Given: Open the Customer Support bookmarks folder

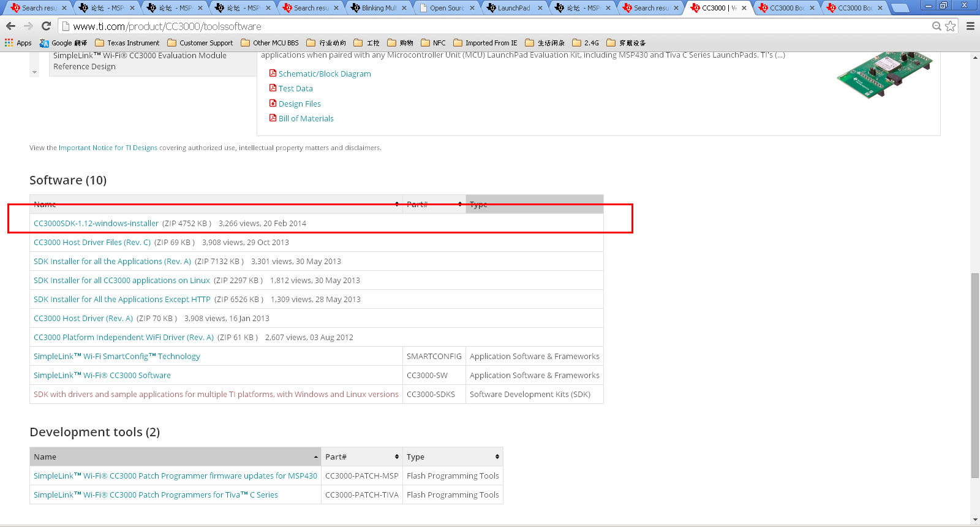Looking at the screenshot, I should pos(200,43).
